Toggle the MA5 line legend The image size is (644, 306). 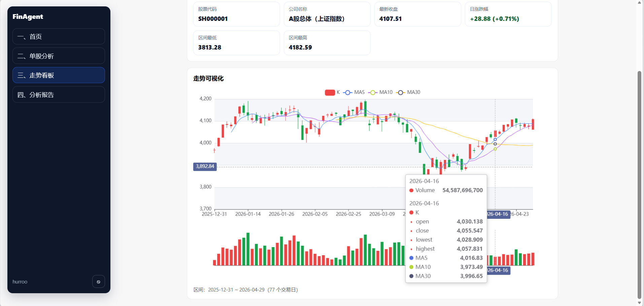[x=354, y=92]
